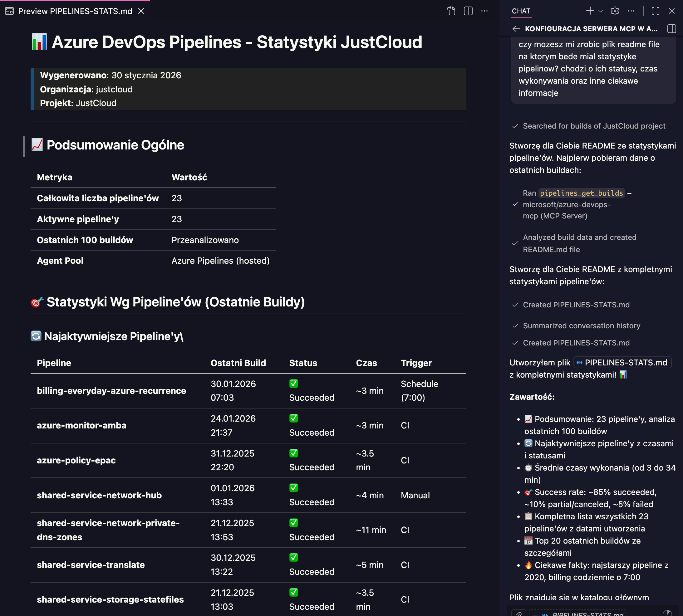
Task: Click the show source file icon
Action: click(x=451, y=11)
